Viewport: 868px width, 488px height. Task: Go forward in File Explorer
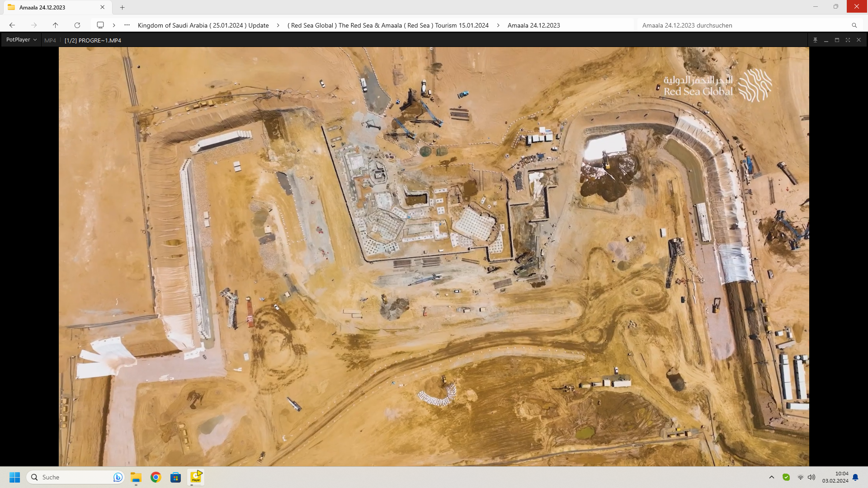[x=34, y=25]
